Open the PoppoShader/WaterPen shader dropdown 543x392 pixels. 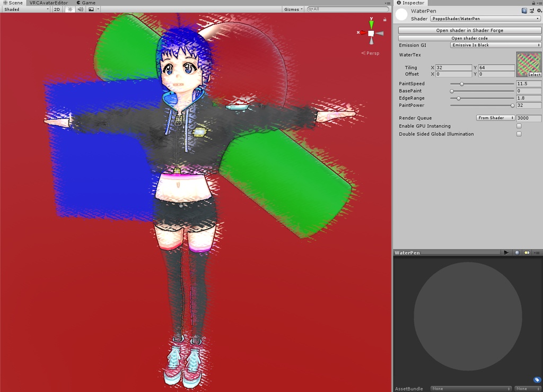[x=485, y=19]
